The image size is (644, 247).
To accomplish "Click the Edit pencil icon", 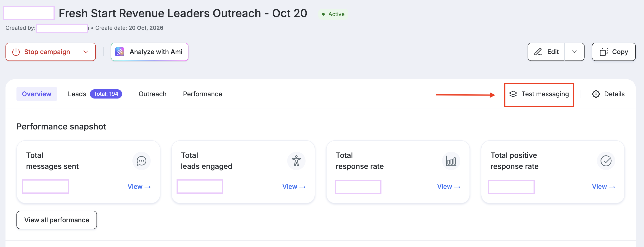I will (x=538, y=52).
